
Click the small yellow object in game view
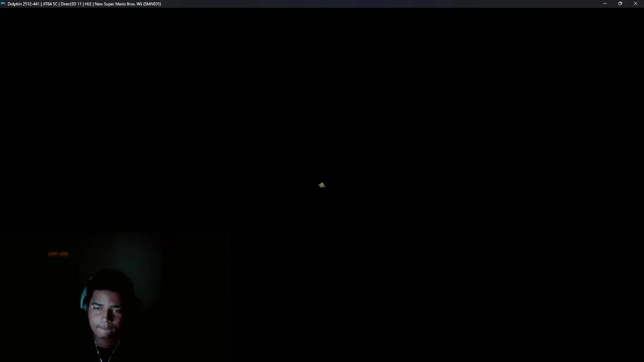point(322,185)
